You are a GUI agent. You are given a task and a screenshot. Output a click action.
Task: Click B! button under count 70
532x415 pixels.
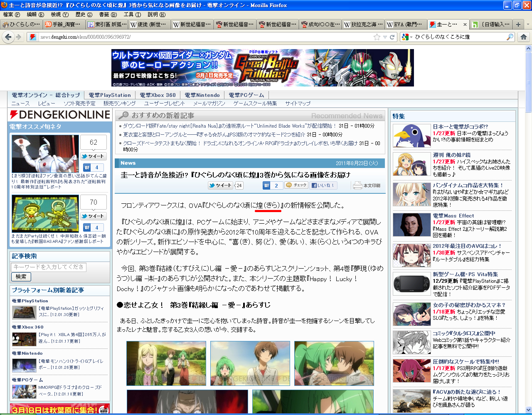pos(87,227)
